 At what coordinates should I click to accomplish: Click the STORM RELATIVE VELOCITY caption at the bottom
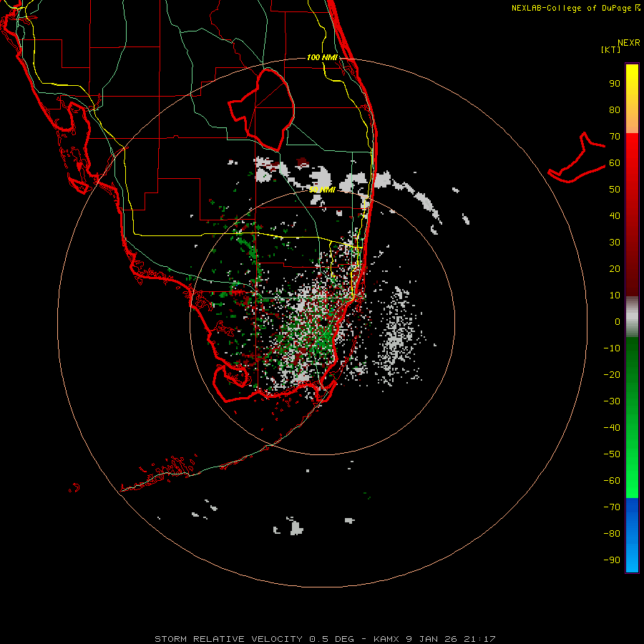(x=325, y=639)
